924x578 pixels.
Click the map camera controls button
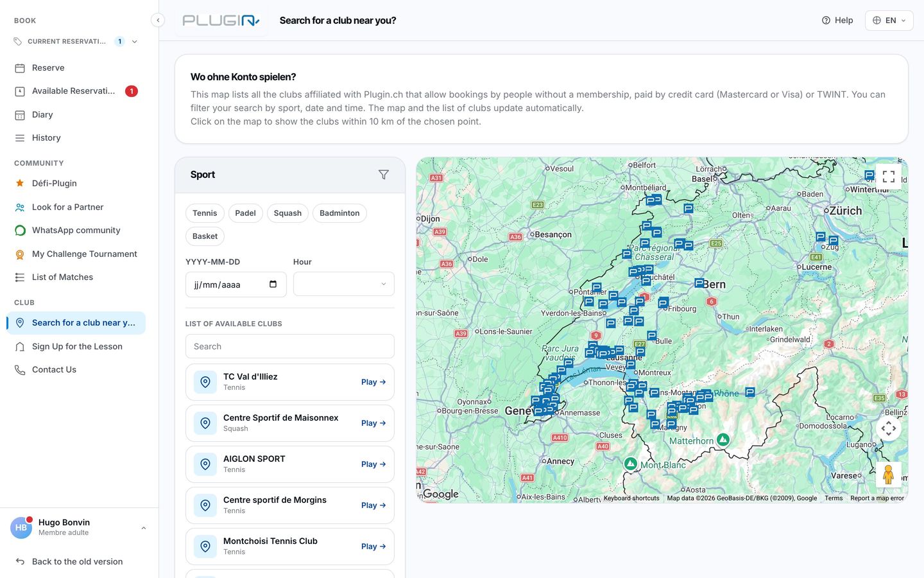click(x=889, y=428)
